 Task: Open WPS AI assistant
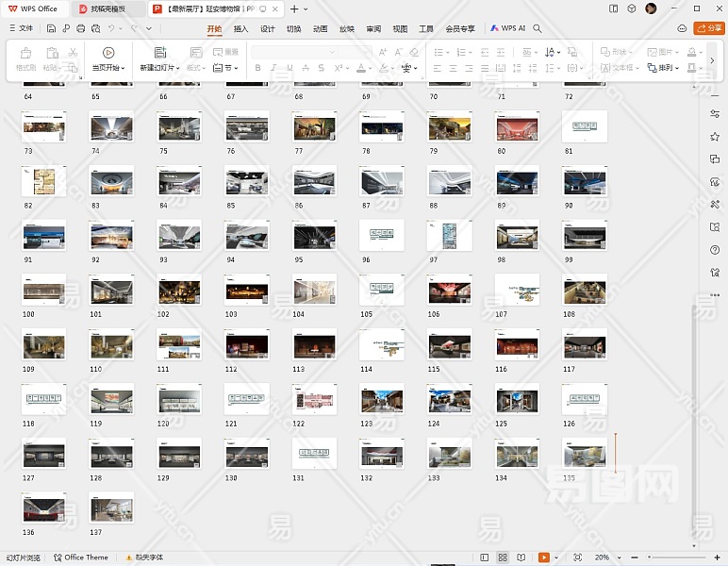click(x=507, y=29)
